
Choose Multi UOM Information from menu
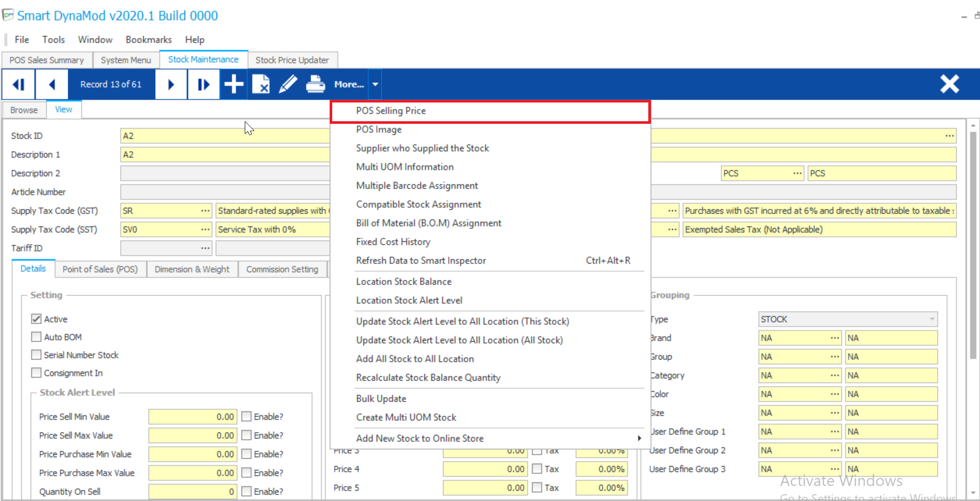tap(490, 167)
